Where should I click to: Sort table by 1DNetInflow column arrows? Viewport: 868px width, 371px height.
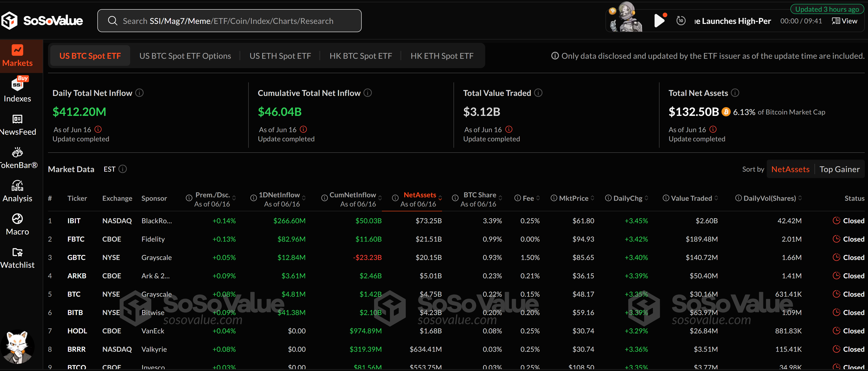[304, 198]
